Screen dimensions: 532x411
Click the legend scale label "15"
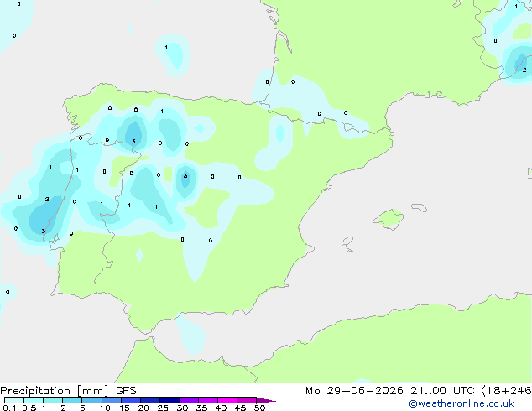click(124, 408)
